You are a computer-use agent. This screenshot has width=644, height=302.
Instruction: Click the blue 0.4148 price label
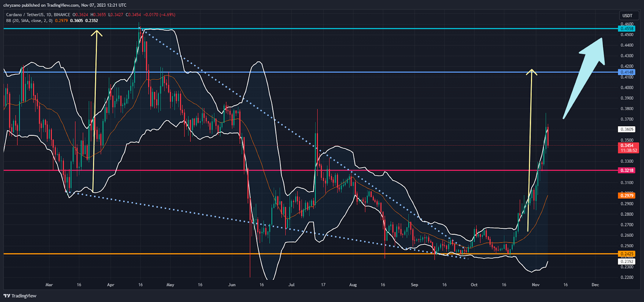pyautogui.click(x=627, y=72)
